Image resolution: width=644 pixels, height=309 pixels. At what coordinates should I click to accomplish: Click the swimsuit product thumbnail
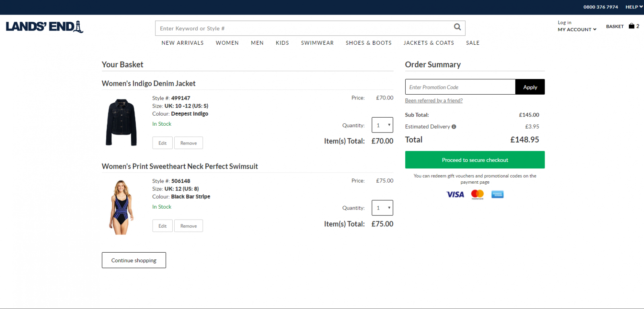point(121,207)
